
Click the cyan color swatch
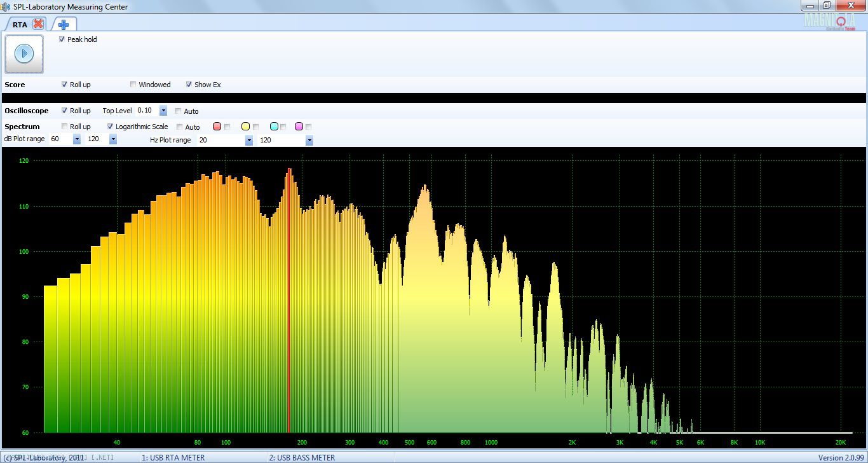pyautogui.click(x=274, y=127)
